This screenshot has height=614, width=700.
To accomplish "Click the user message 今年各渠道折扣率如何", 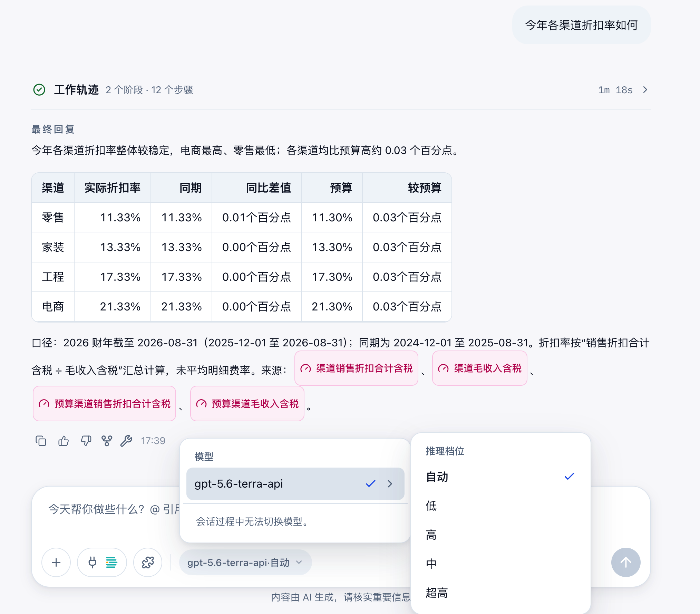I will [581, 25].
